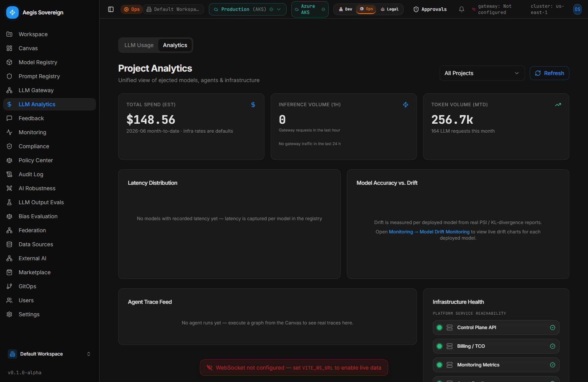Open the Approvals button
The image size is (588, 382).
pos(430,9)
